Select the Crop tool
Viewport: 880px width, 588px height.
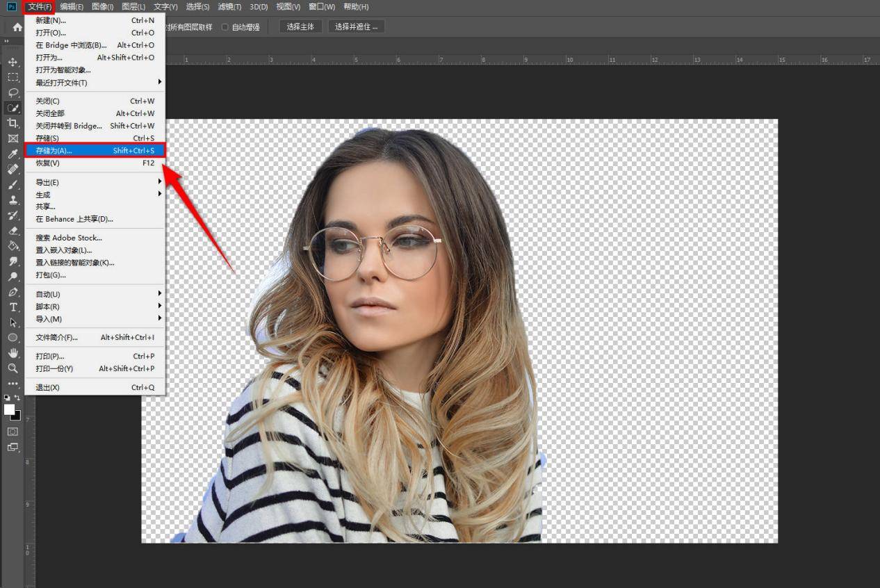(x=13, y=123)
